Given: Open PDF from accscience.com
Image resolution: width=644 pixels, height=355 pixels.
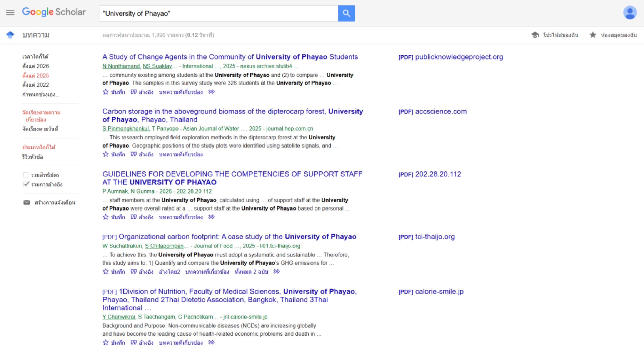Looking at the screenshot, I should pos(432,112).
